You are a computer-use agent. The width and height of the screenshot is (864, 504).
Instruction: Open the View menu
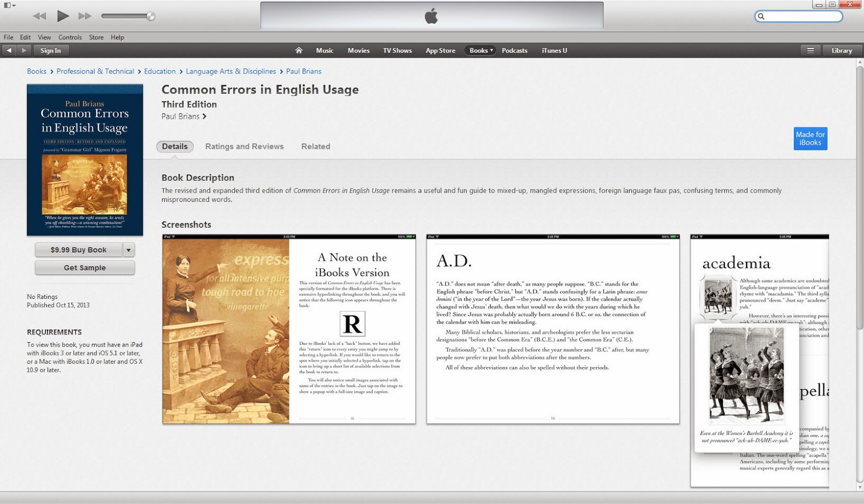pyautogui.click(x=44, y=37)
